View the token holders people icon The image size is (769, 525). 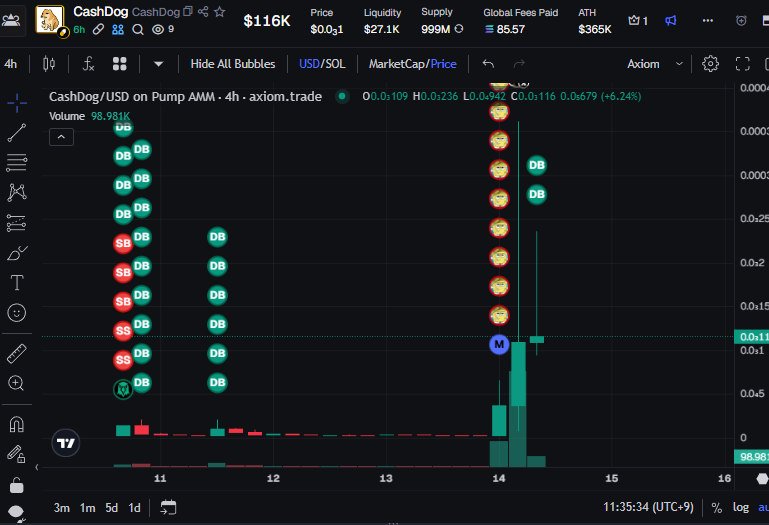(x=118, y=29)
